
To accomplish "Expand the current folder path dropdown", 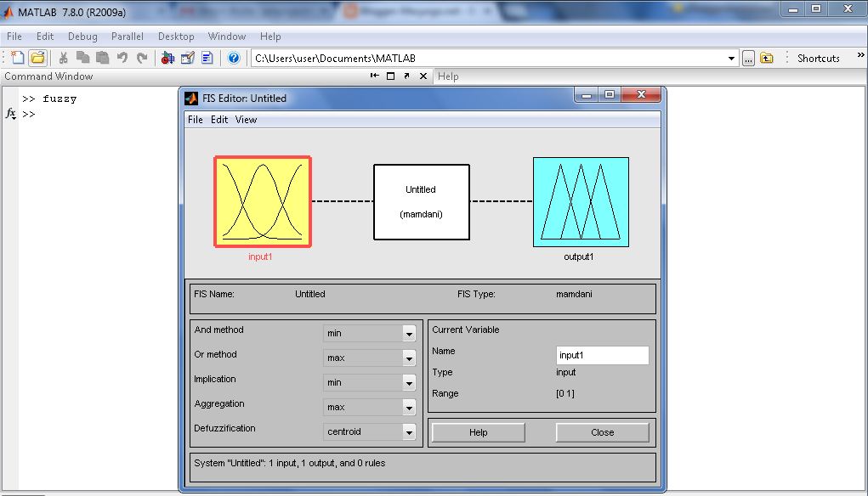I will tap(733, 58).
